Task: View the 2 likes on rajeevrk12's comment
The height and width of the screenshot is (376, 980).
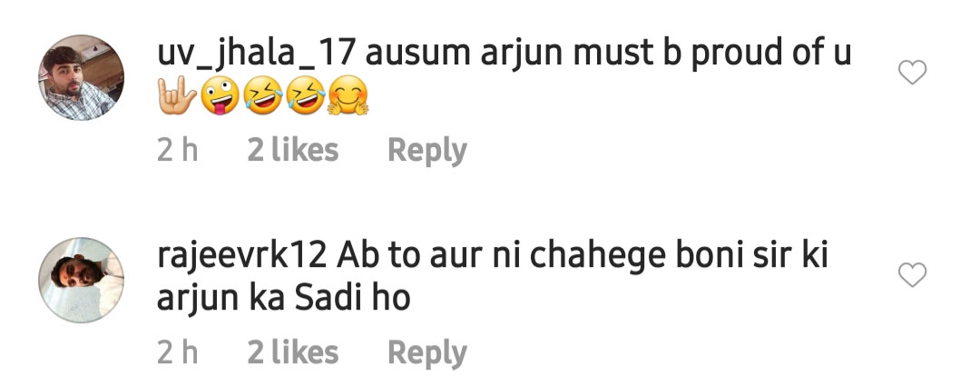Action: click(x=292, y=352)
